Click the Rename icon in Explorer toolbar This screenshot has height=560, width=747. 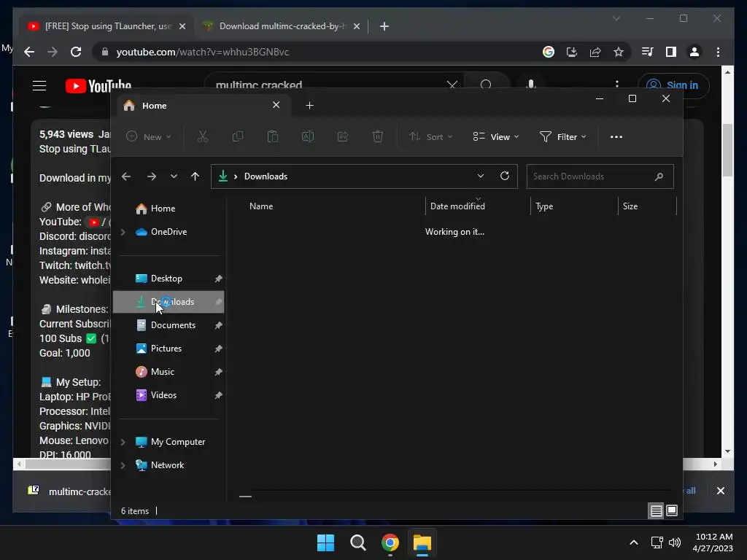pos(308,136)
